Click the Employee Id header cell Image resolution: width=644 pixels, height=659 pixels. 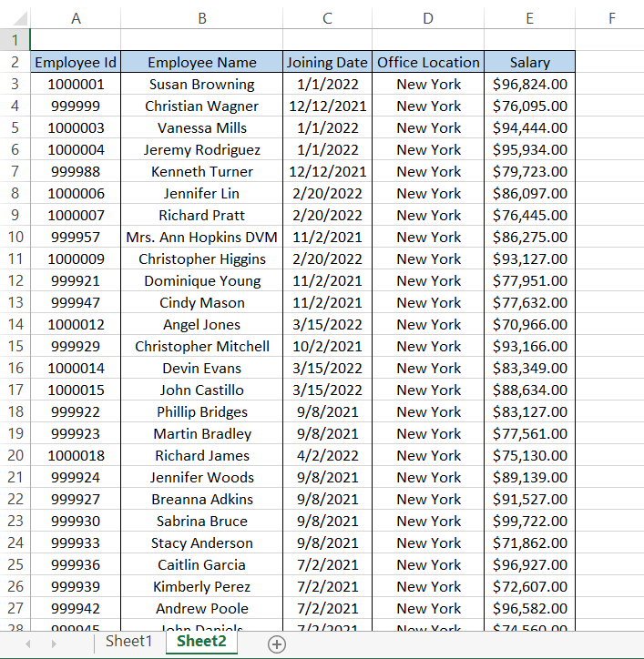pos(76,63)
